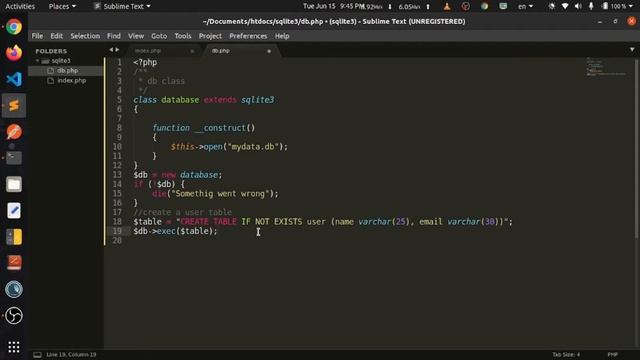This screenshot has width=640, height=360.
Task: Open the Files manager dock icon
Action: click(14, 184)
